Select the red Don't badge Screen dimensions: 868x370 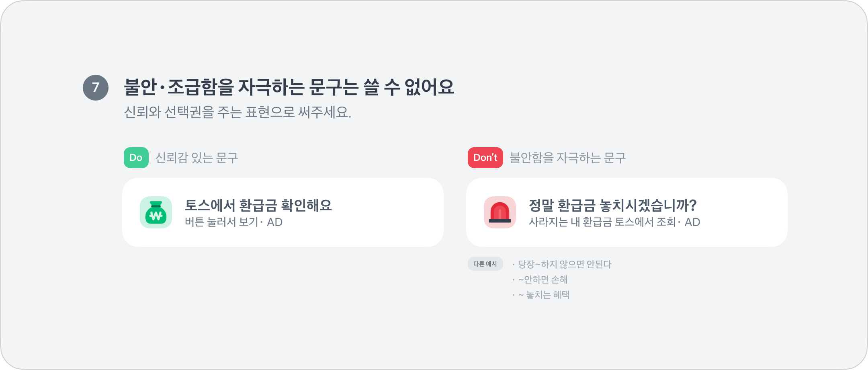pos(485,158)
